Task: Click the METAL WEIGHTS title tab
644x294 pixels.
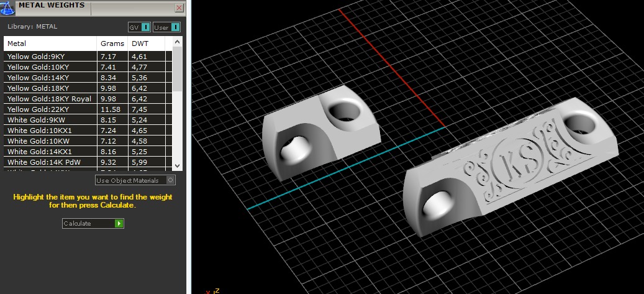Action: point(52,6)
